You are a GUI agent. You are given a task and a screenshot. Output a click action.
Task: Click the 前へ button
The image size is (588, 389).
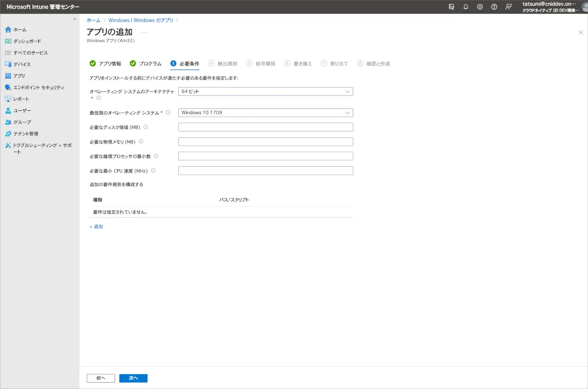[100, 378]
